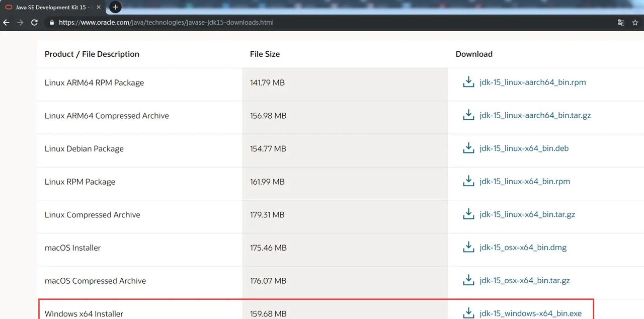Click download icon for jdk-15_osx-x64_bin.tar.gz
This screenshot has width=644, height=319.
coord(468,280)
